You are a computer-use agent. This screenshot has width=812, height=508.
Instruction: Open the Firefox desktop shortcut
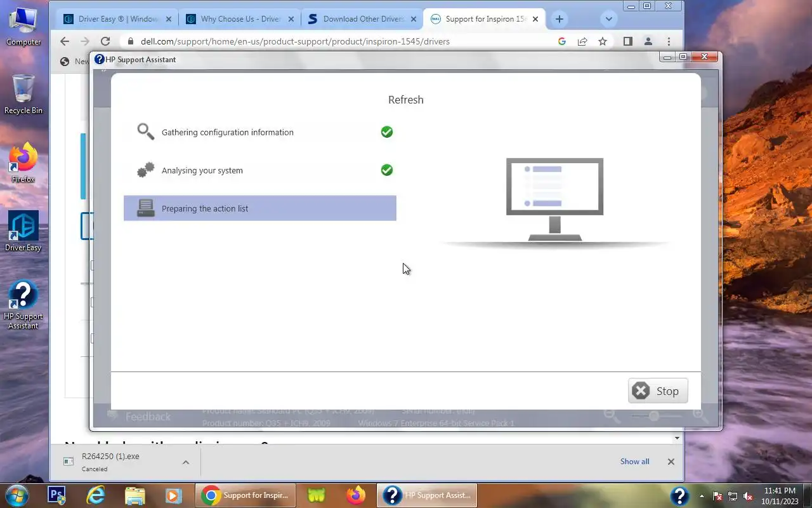23,164
